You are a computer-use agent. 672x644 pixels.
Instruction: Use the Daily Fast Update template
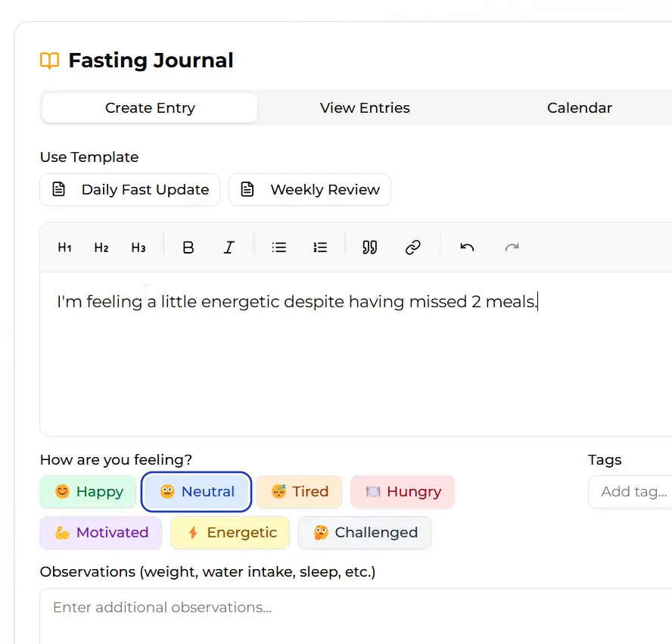pyautogui.click(x=130, y=190)
